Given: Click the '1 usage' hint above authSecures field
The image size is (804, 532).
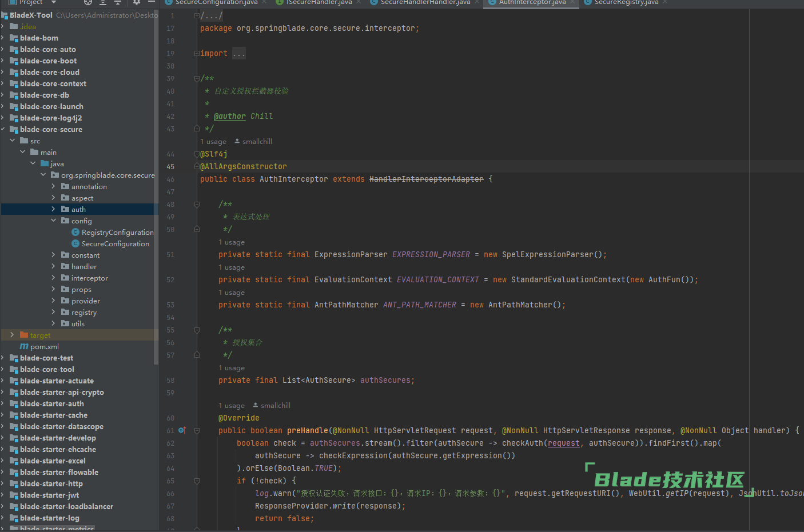Looking at the screenshot, I should click(232, 368).
